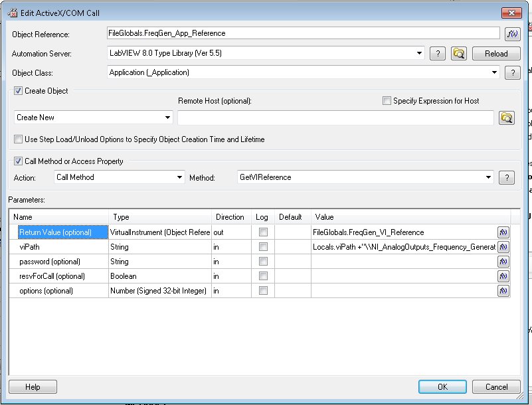Click Log column header

(263, 217)
